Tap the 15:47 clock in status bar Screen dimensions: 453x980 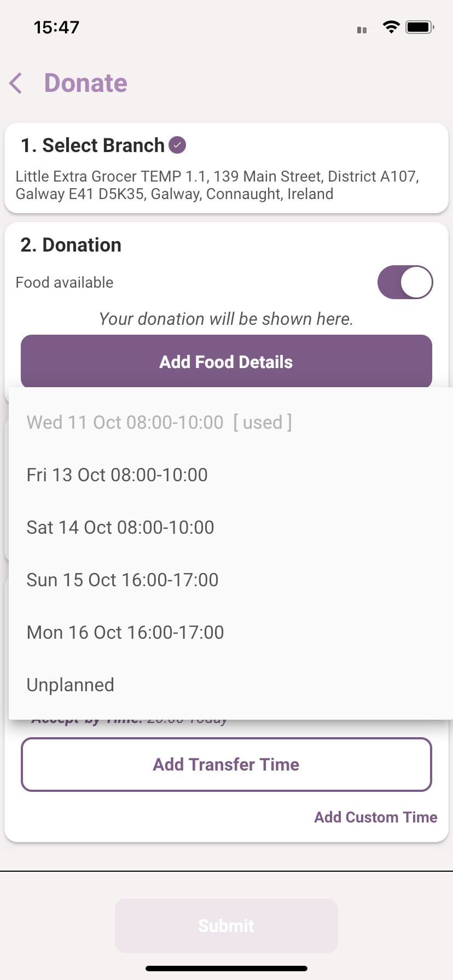[56, 27]
